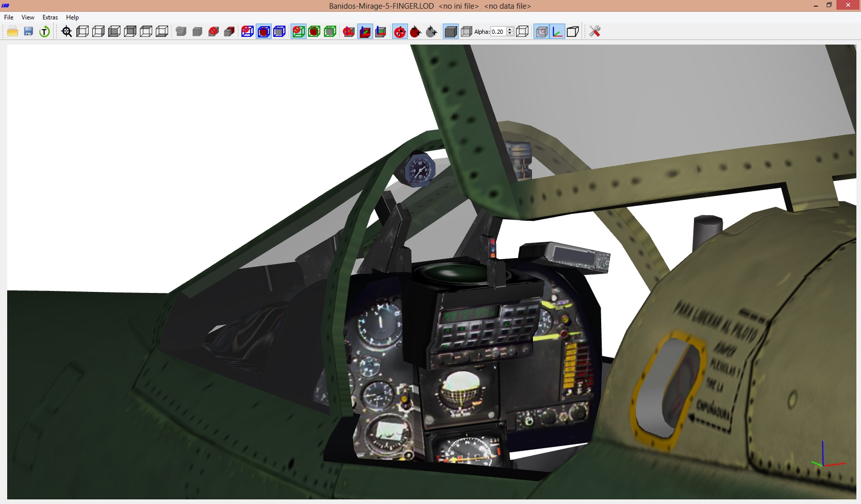Viewport: 861px width, 504px height.
Task: Decrease the Alpha value with down arrow
Action: (x=509, y=34)
